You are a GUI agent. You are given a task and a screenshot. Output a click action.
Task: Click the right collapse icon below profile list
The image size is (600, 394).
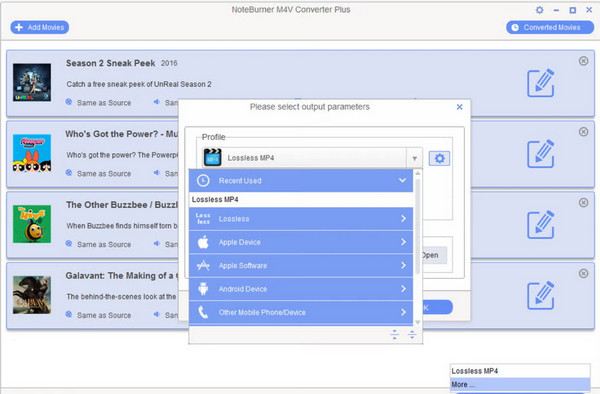(x=412, y=335)
